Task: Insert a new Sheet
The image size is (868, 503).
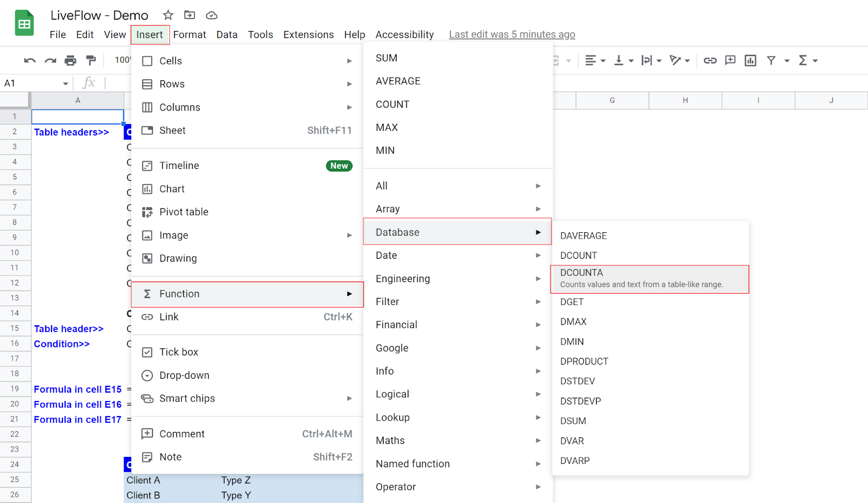Action: 247,130
